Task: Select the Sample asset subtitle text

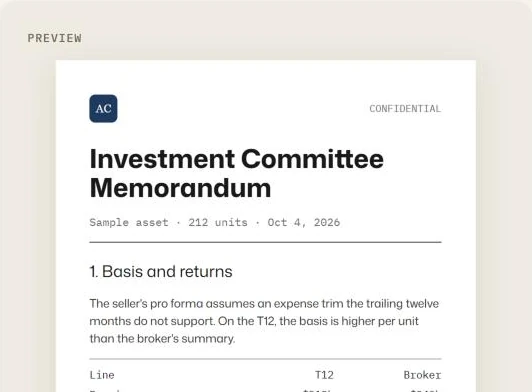Action: [x=129, y=222]
